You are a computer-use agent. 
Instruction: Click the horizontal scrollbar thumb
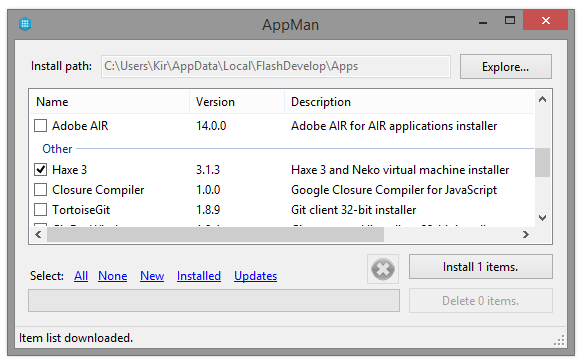click(215, 235)
